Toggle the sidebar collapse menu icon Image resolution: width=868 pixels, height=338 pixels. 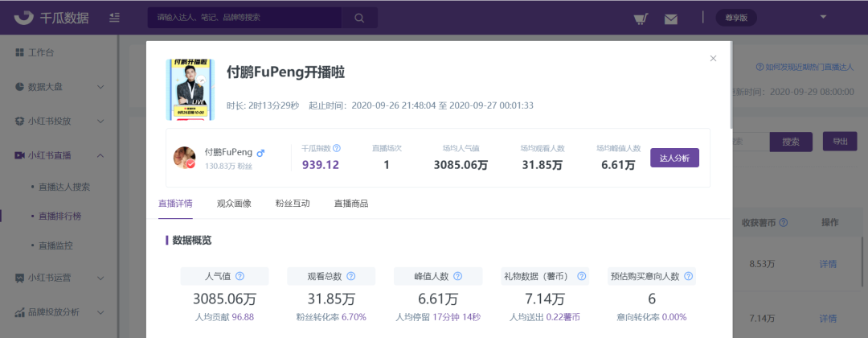(115, 18)
